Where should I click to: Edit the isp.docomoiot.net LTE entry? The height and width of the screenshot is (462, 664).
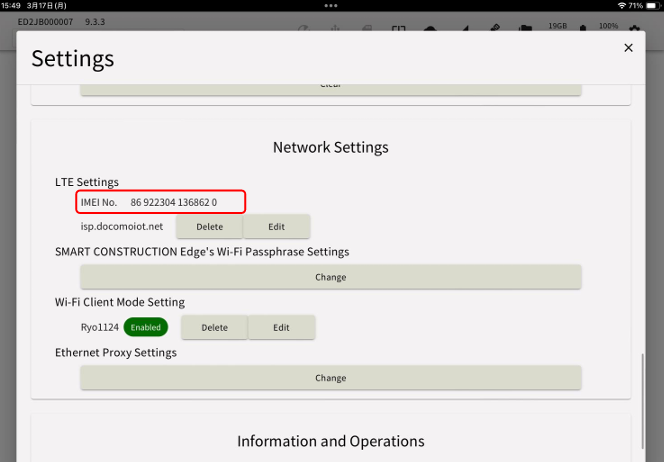pyautogui.click(x=277, y=226)
